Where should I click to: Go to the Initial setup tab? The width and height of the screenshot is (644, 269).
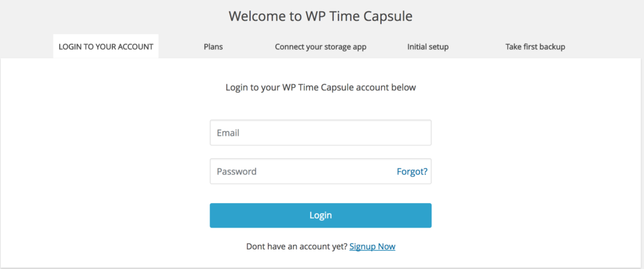pyautogui.click(x=428, y=47)
